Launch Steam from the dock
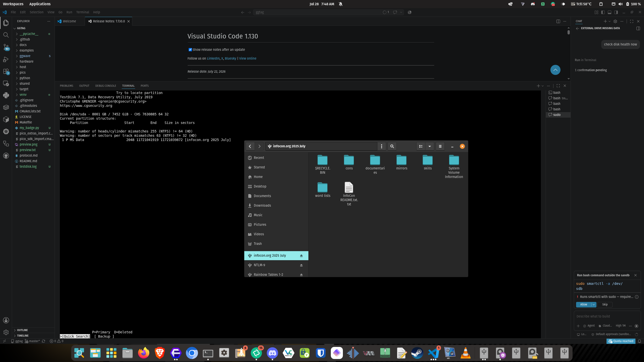 (417, 353)
